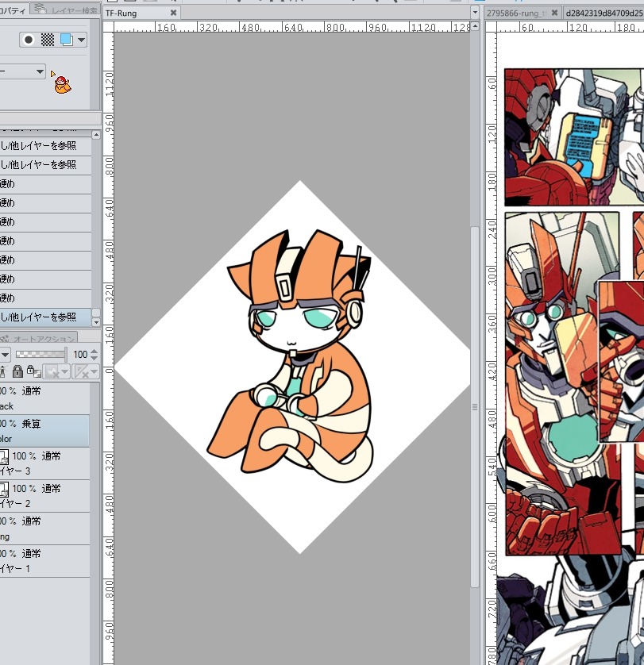This screenshot has height=665, width=644.
Task: Select the 通常 layer named black
Action: [x=44, y=398]
